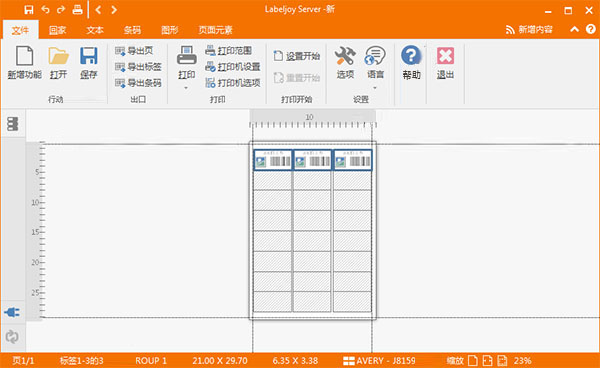Save using the 保存 floppy icon
Viewport: 600px width, 368px height.
click(x=89, y=62)
